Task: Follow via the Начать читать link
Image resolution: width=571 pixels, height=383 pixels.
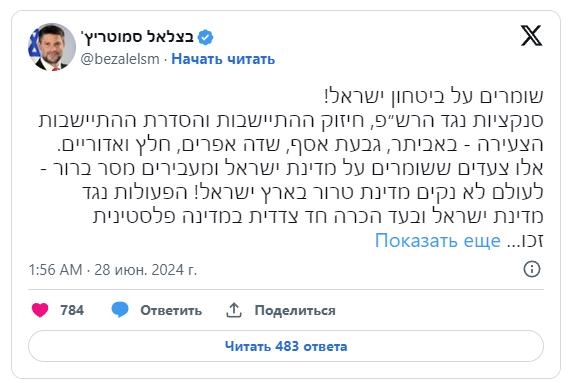Action: [223, 59]
